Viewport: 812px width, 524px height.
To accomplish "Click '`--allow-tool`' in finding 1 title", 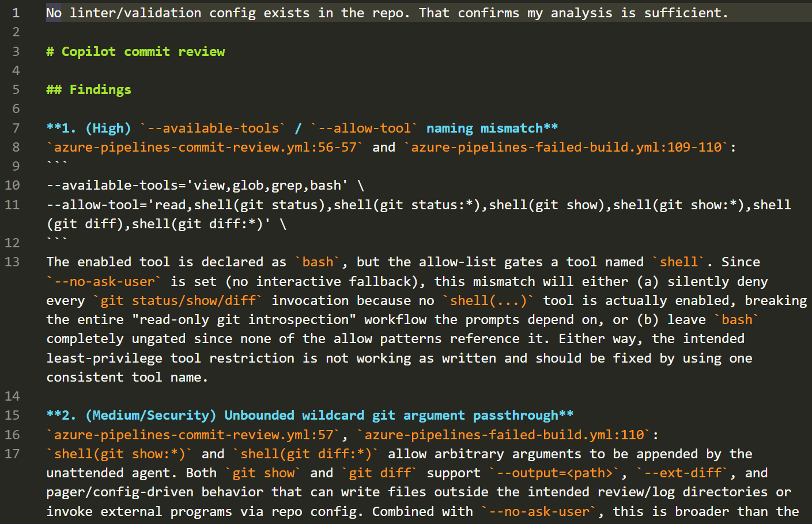I will click(364, 128).
